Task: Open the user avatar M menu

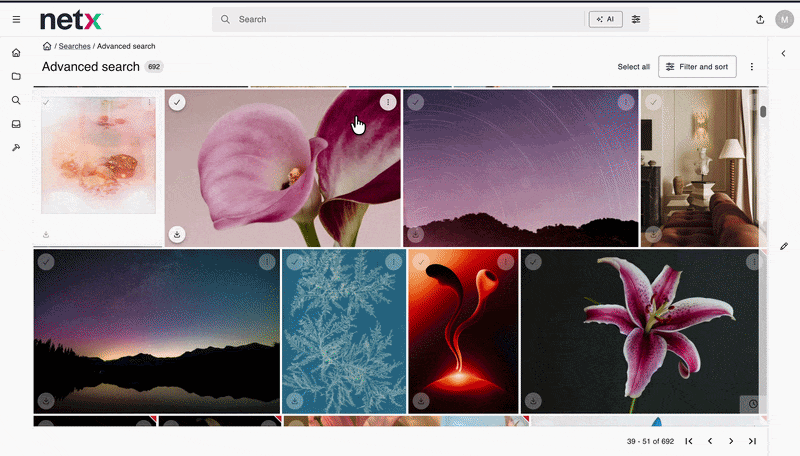Action: (x=784, y=19)
